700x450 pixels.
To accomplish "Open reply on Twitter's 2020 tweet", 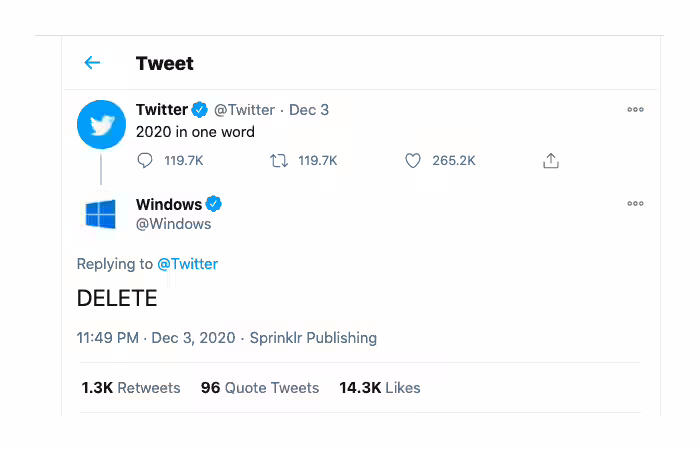I will (145, 161).
